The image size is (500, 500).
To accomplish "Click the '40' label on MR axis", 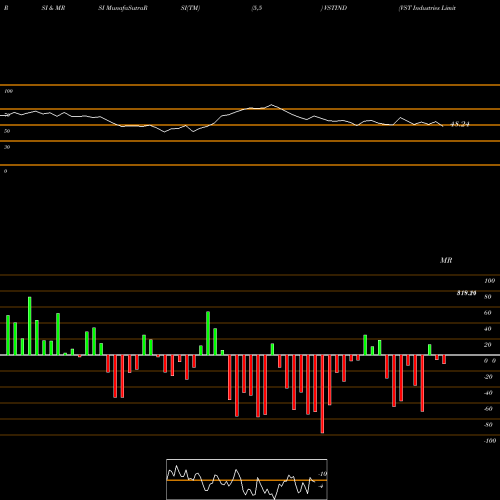I will tap(488, 329).
